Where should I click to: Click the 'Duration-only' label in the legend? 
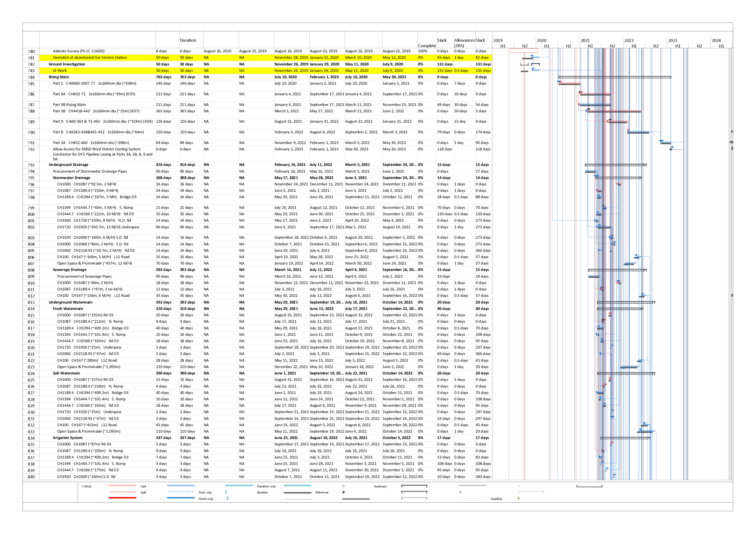[266, 487]
